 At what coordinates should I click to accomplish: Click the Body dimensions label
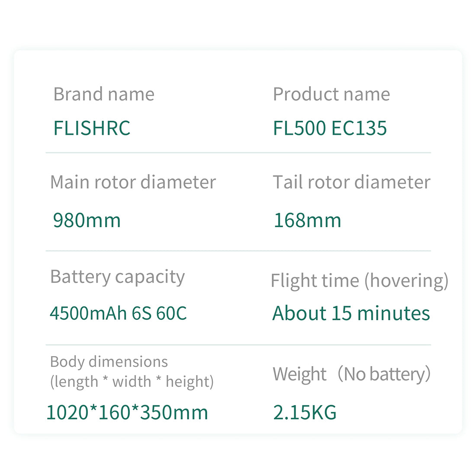(109, 362)
